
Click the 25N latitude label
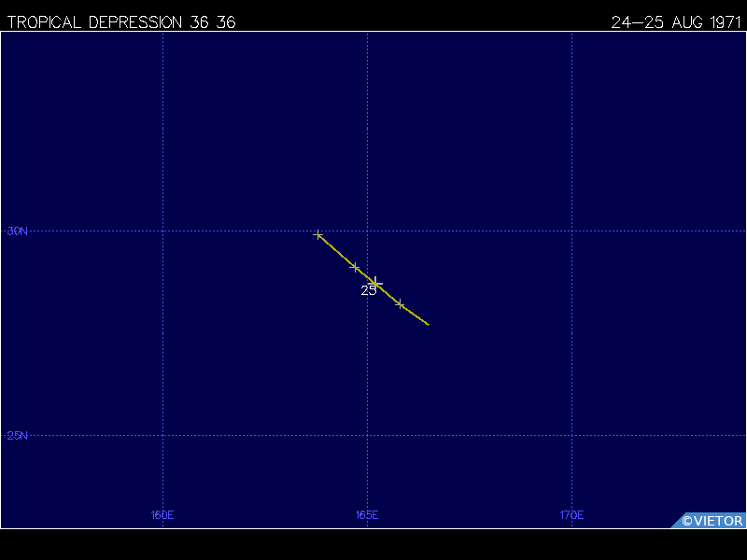(18, 436)
